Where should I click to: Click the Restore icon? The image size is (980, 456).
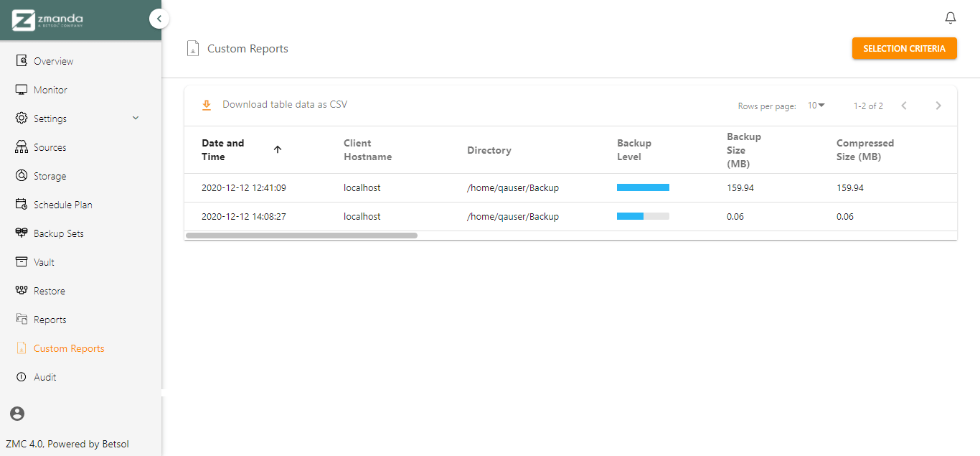(22, 291)
